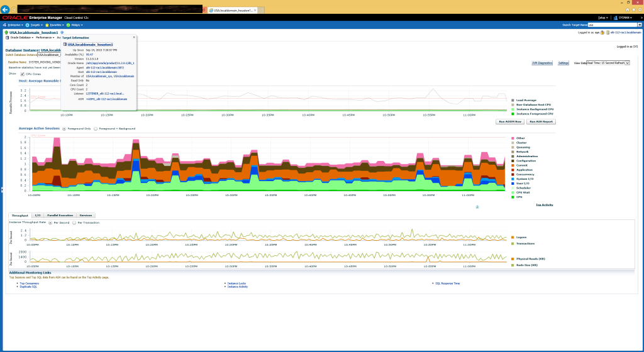Click the lock icon next to sys login
Viewport: 644px width, 352px height.
[602, 32]
